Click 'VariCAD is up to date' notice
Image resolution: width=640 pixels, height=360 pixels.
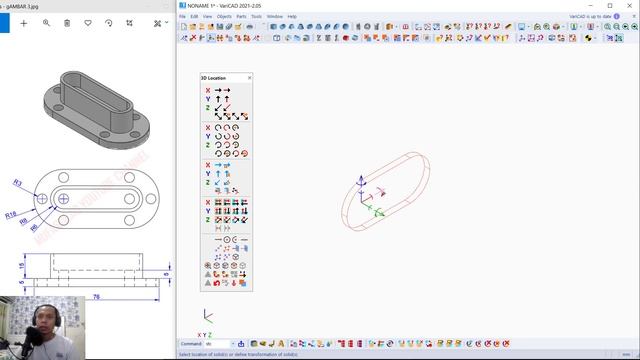[590, 16]
